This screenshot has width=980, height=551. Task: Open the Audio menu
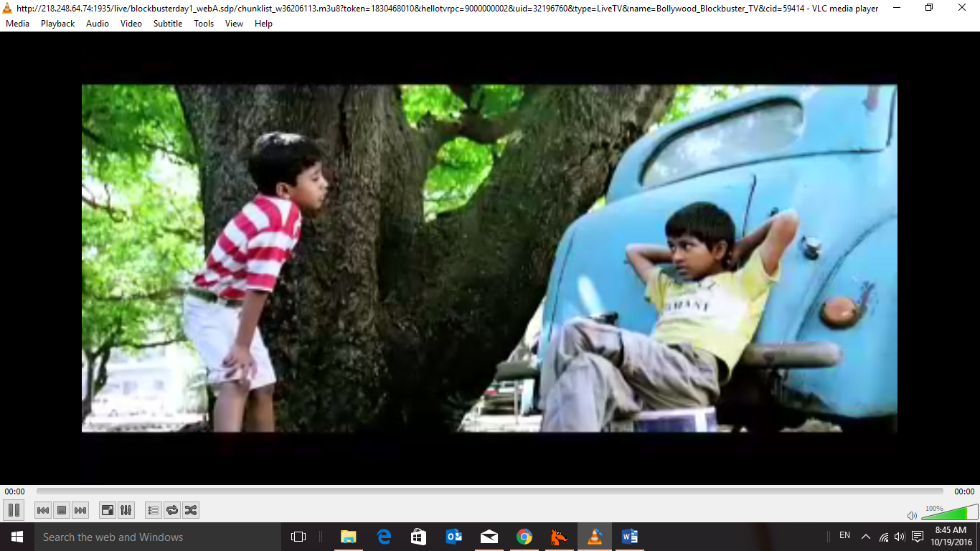pyautogui.click(x=98, y=24)
